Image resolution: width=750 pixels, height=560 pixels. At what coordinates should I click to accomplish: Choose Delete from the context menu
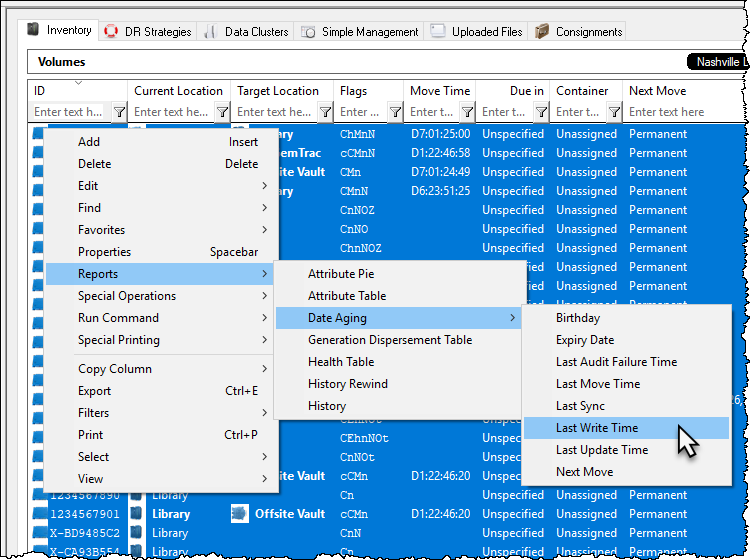161,164
